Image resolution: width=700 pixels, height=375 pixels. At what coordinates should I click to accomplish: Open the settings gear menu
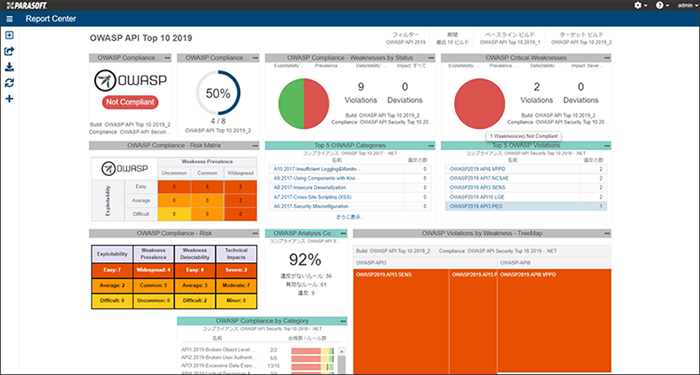click(641, 5)
